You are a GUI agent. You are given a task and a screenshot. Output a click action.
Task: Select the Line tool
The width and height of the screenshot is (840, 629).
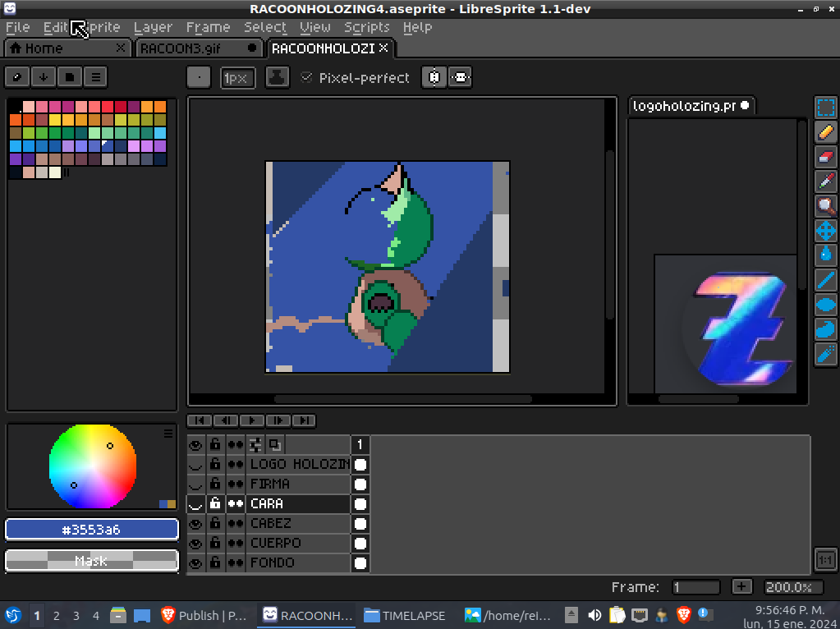825,280
